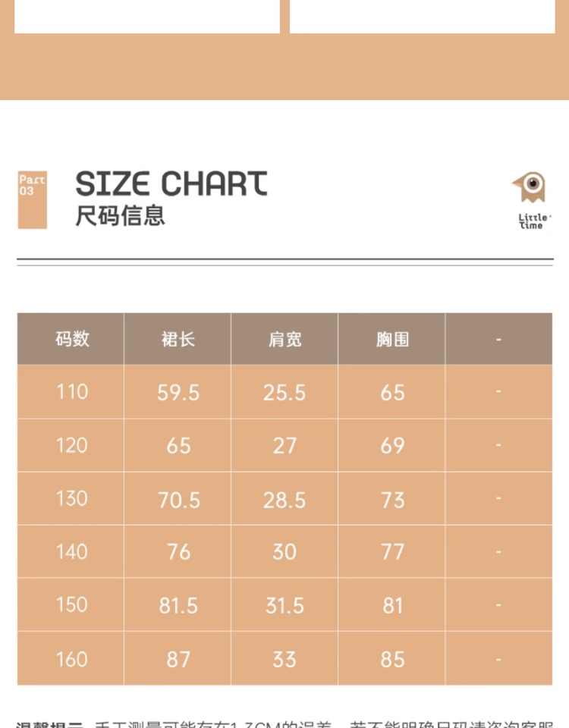This screenshot has width=569, height=728.
Task: Click the Little Time bird logo
Action: [x=530, y=200]
